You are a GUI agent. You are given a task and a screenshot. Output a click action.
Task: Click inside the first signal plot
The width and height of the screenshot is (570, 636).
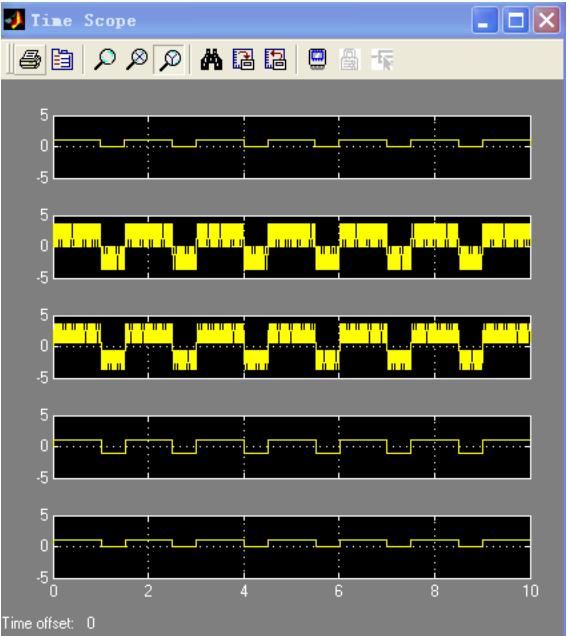pos(292,147)
